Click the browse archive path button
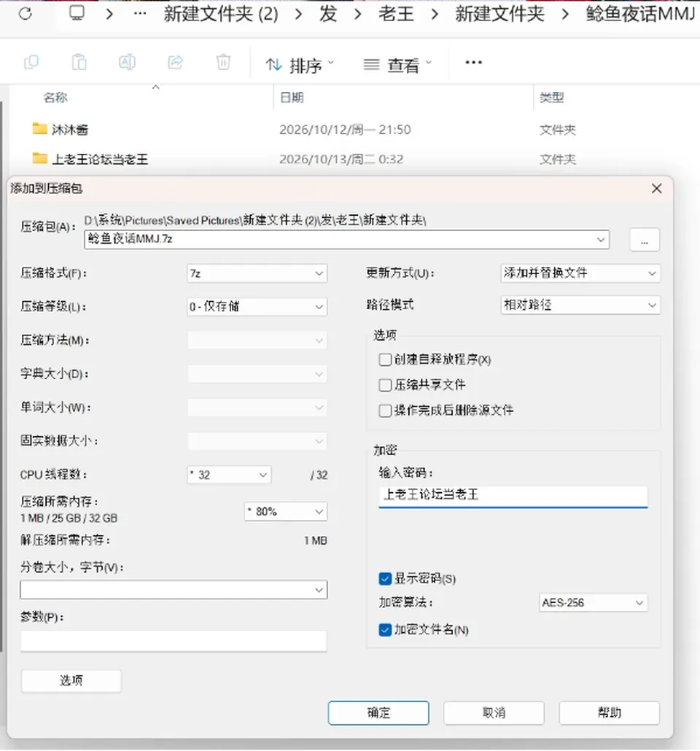 coord(645,239)
